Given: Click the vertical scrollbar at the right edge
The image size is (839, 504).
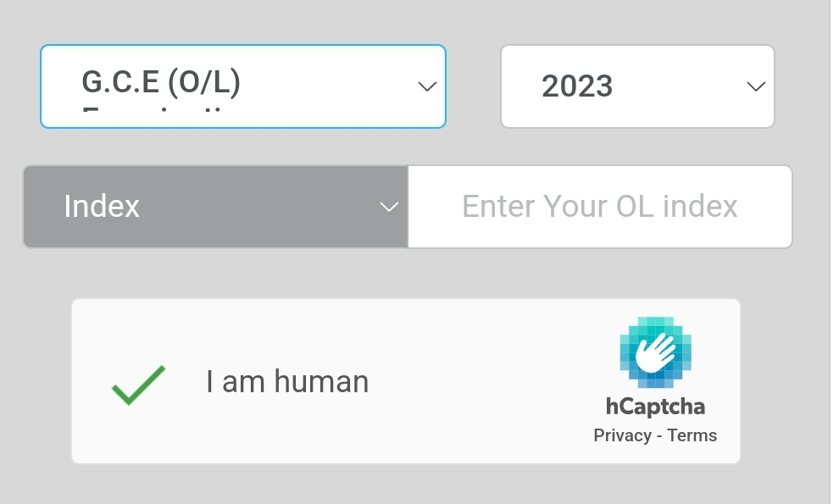Looking at the screenshot, I should click(x=834, y=252).
